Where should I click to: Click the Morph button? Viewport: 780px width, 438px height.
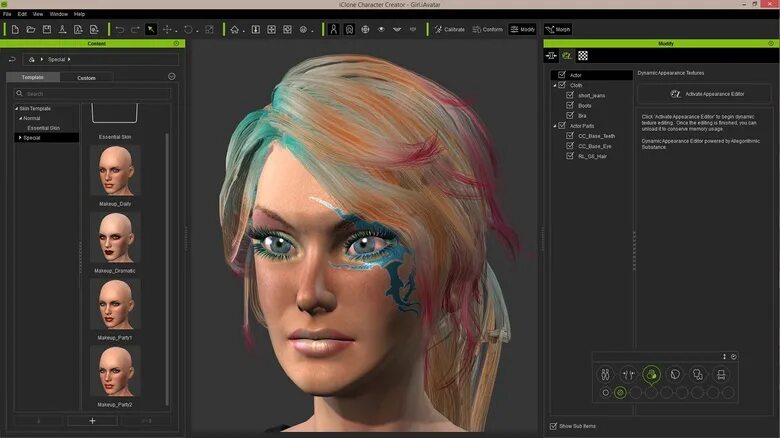(558, 29)
